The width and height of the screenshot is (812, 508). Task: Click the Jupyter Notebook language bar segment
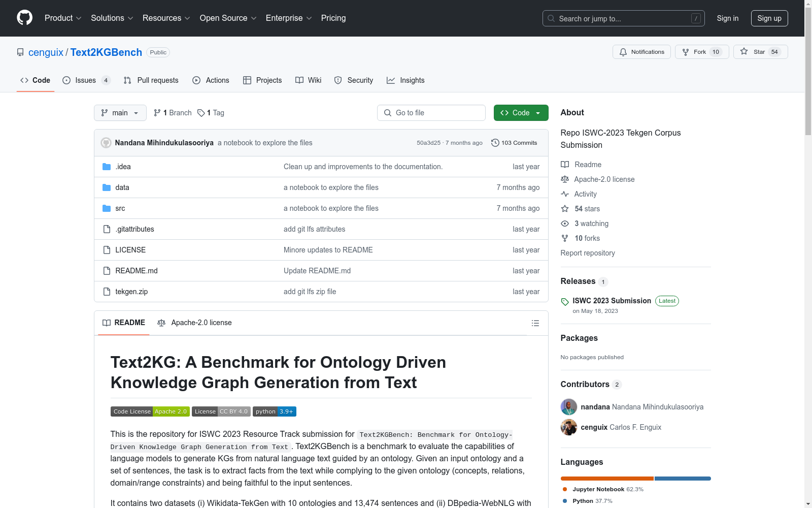pos(607,479)
